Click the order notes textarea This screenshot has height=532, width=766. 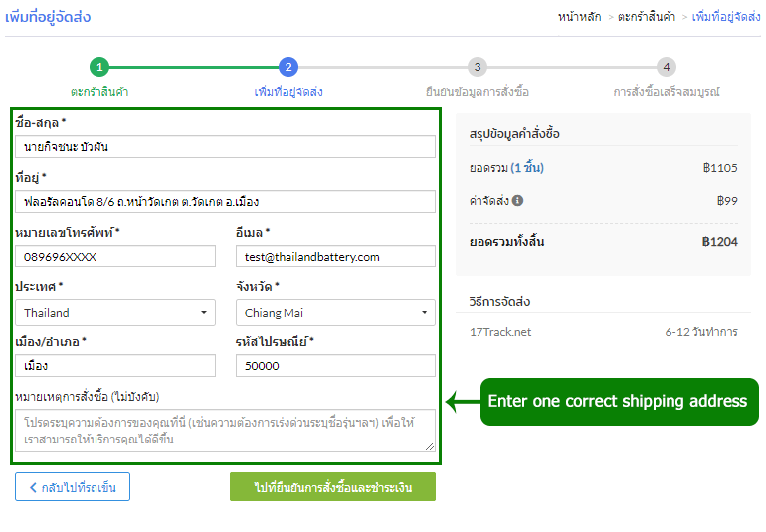coord(225,431)
